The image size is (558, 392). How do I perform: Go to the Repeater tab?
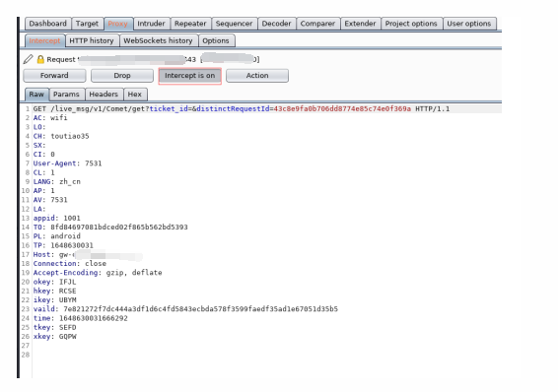(x=190, y=24)
